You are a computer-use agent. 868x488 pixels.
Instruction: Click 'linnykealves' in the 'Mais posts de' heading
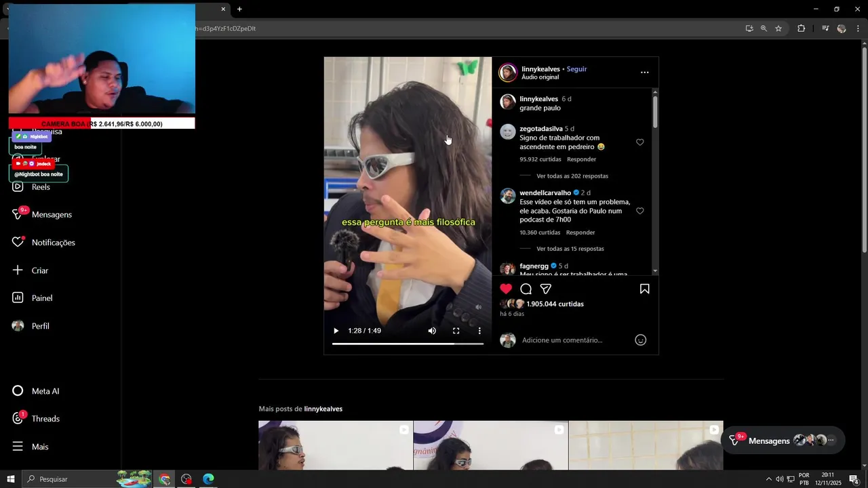[x=323, y=409]
